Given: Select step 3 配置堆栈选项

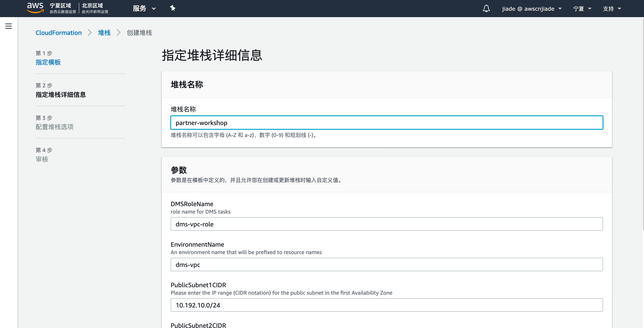Looking at the screenshot, I should pos(54,127).
